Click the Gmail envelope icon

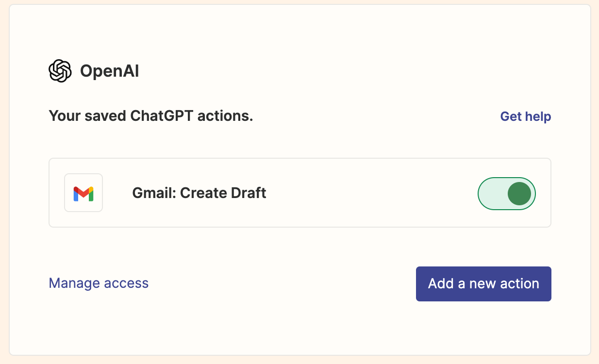coord(83,193)
